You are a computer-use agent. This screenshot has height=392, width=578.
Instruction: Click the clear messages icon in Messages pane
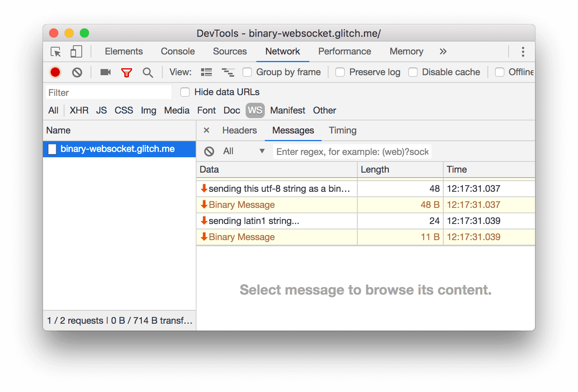click(209, 151)
